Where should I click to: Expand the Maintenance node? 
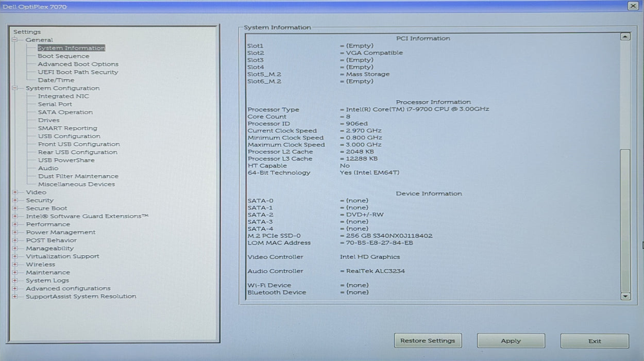(x=15, y=272)
